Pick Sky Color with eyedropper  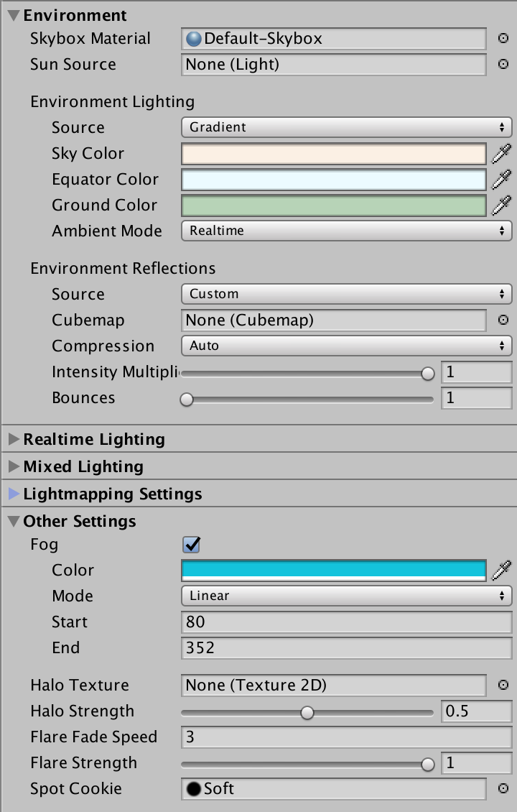[x=501, y=154]
